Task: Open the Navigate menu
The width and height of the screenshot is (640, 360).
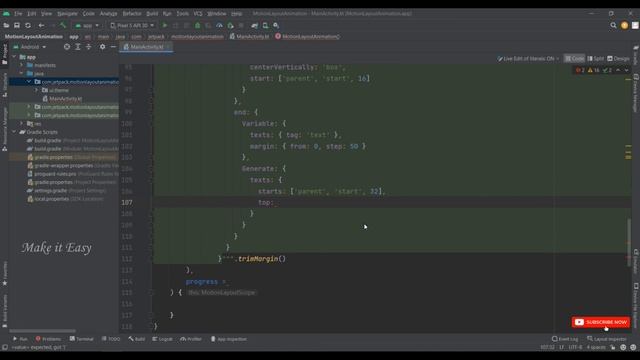Action: [x=67, y=13]
